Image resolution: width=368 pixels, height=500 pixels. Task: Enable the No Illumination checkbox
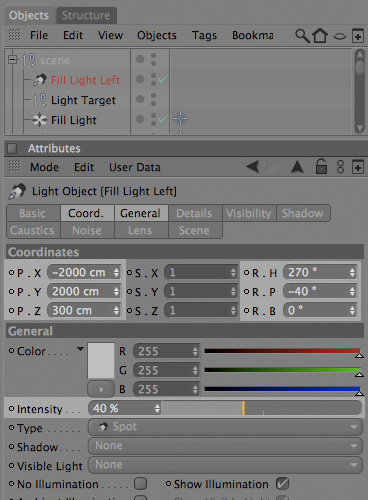click(141, 483)
